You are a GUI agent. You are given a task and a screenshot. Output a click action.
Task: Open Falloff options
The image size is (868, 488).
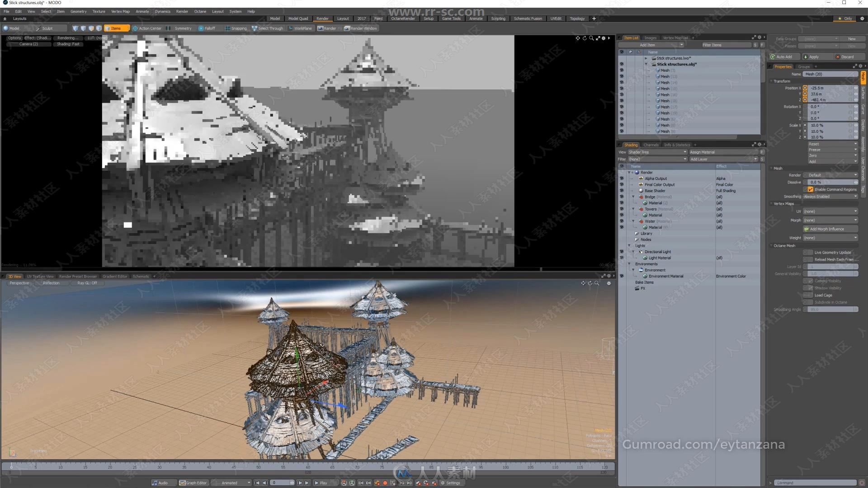[207, 28]
